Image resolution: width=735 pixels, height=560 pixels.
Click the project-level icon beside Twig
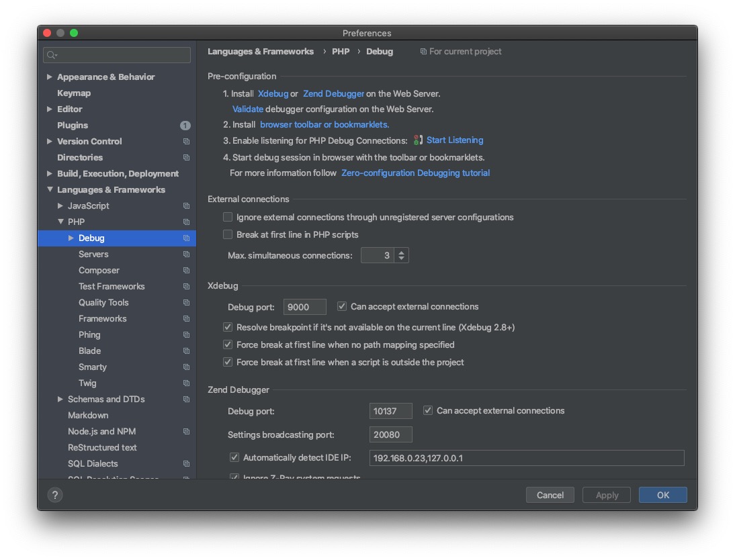tap(186, 383)
